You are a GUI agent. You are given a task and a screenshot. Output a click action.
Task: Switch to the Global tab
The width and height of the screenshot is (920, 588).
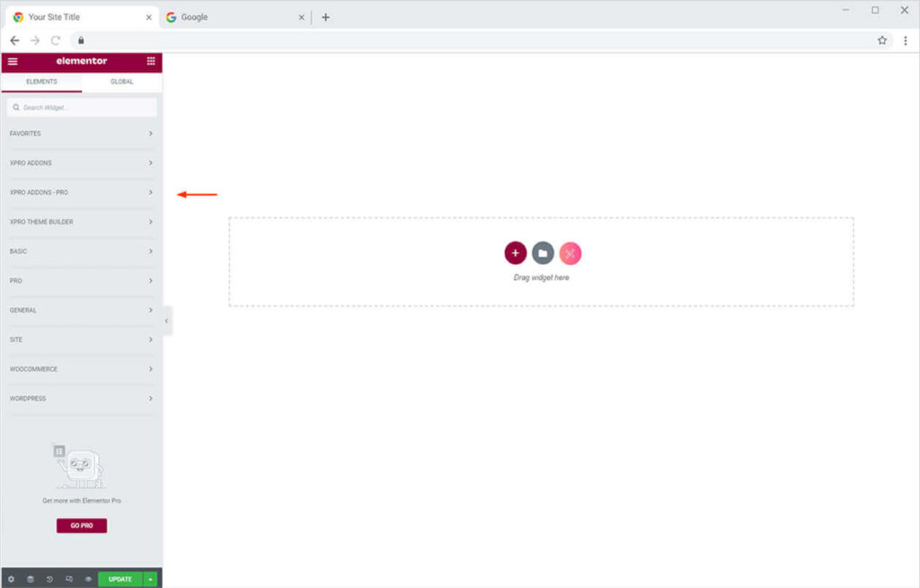(121, 82)
